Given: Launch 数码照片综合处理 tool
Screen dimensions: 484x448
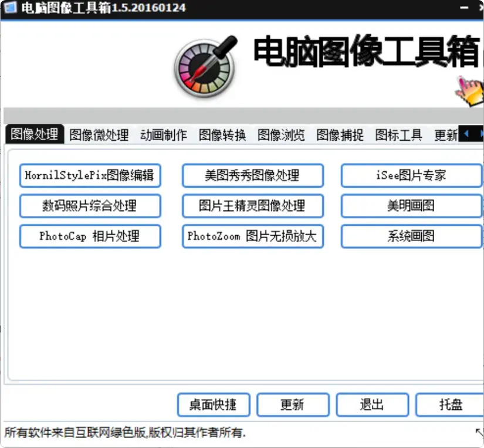Looking at the screenshot, I should click(90, 206).
